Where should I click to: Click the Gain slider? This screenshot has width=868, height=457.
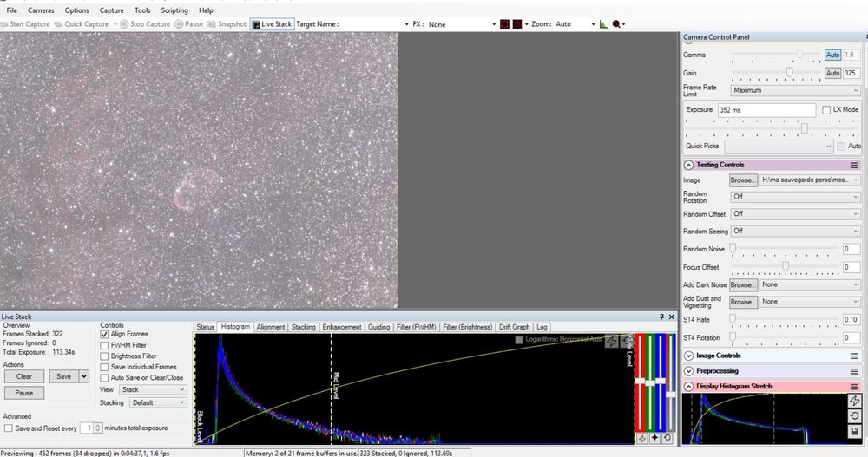(x=789, y=73)
